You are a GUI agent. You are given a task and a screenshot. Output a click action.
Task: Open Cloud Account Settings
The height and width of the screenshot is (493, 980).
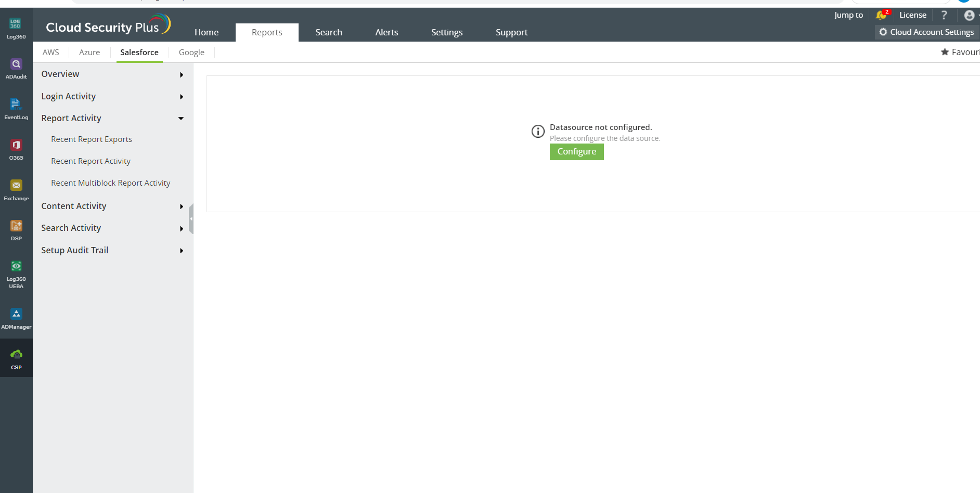pyautogui.click(x=927, y=32)
